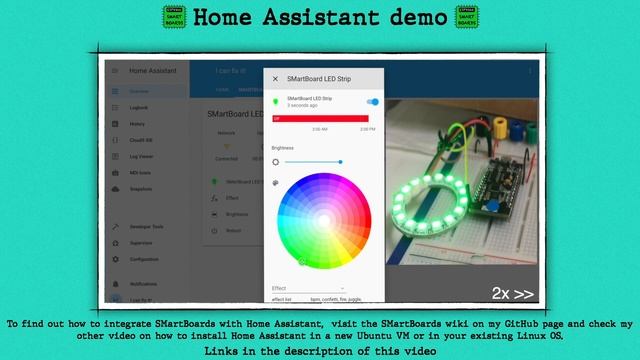Open the user profile avatar at sidebar bottom

[x=116, y=299]
